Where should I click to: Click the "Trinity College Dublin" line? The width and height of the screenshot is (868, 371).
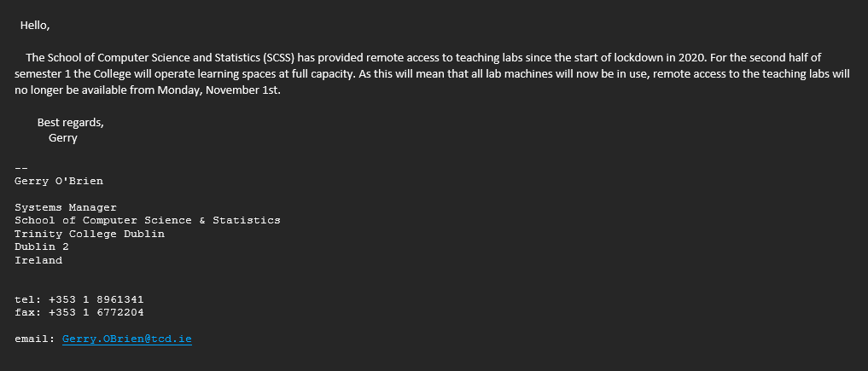[x=90, y=234]
